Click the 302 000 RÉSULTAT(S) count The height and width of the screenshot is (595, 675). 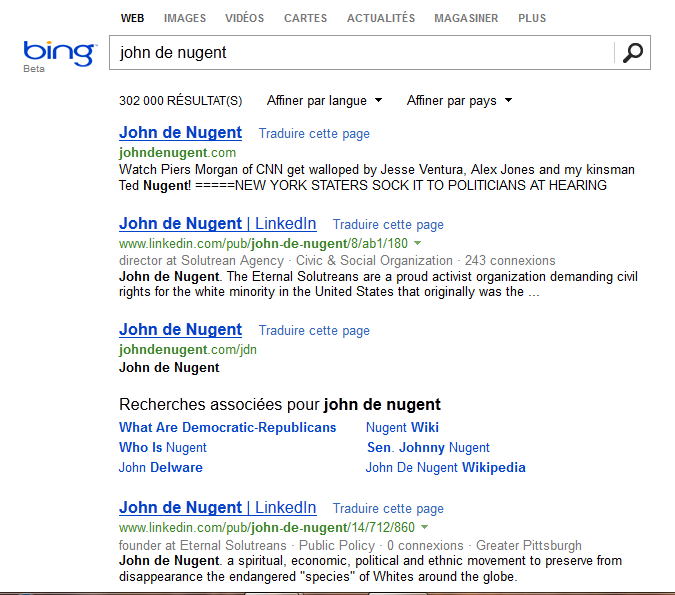click(180, 101)
